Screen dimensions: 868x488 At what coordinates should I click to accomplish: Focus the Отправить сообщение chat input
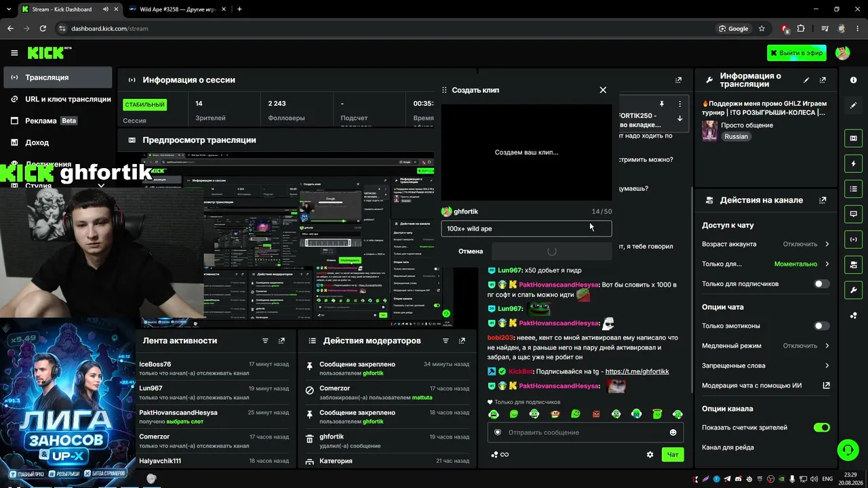point(585,432)
